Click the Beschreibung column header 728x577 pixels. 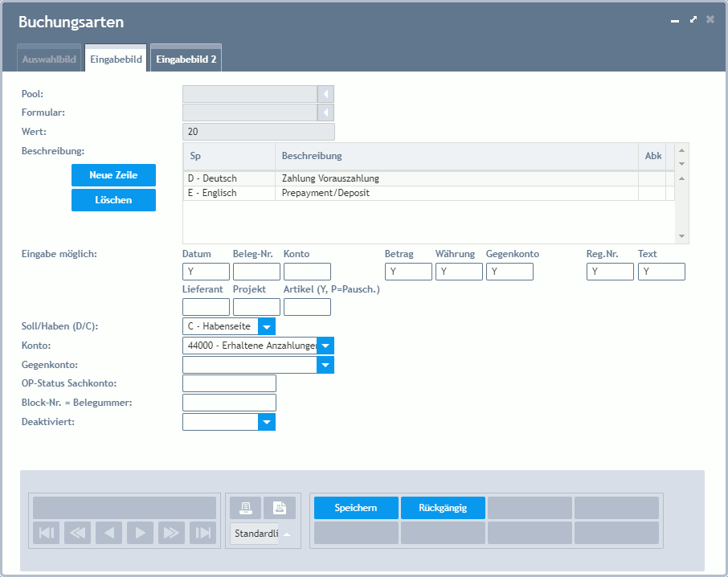457,156
